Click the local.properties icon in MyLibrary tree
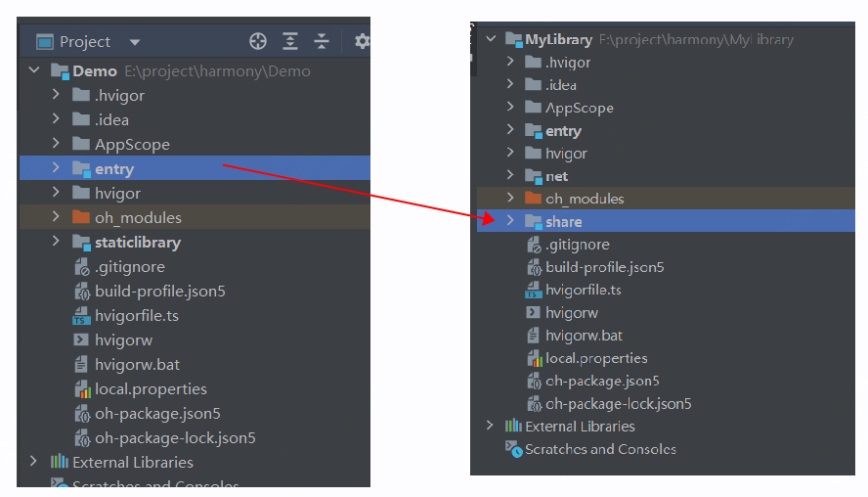The height and width of the screenshot is (497, 868). click(x=534, y=358)
